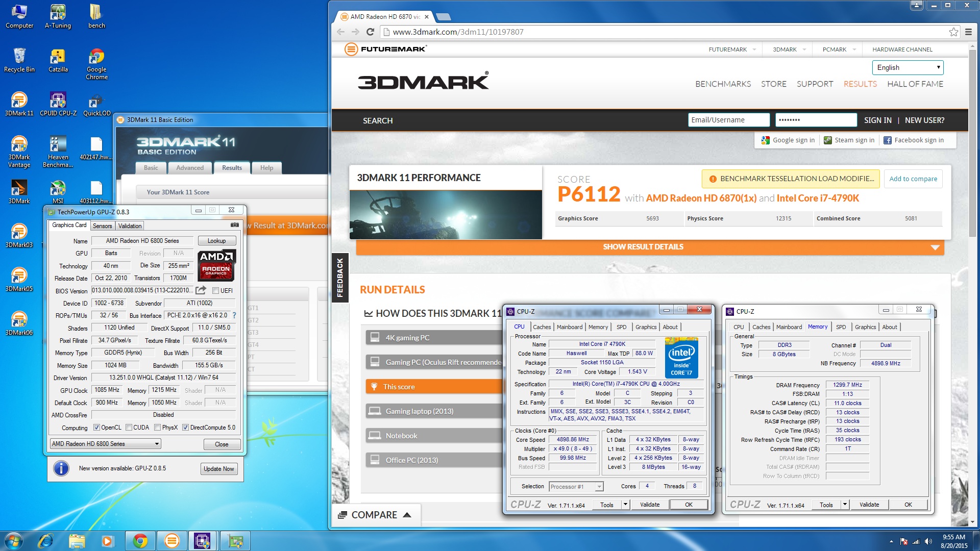The image size is (980, 551).
Task: Switch to Validation tab in GPU-Z
Action: pyautogui.click(x=130, y=226)
